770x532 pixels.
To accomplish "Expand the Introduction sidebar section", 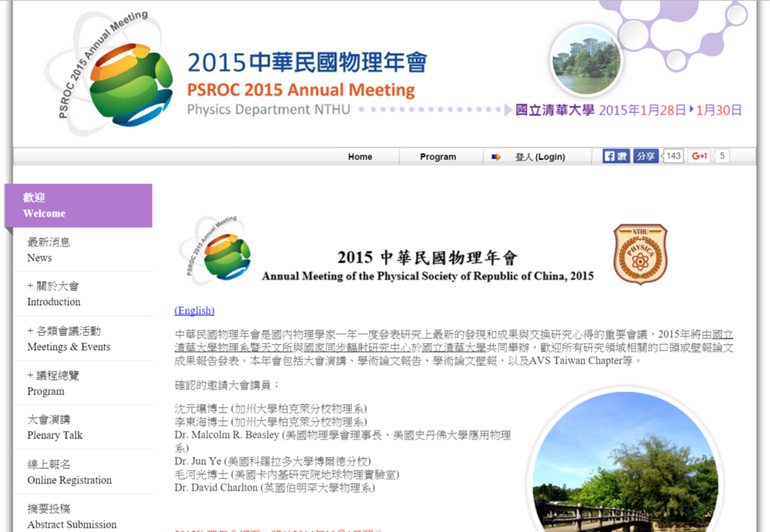I will tap(53, 294).
